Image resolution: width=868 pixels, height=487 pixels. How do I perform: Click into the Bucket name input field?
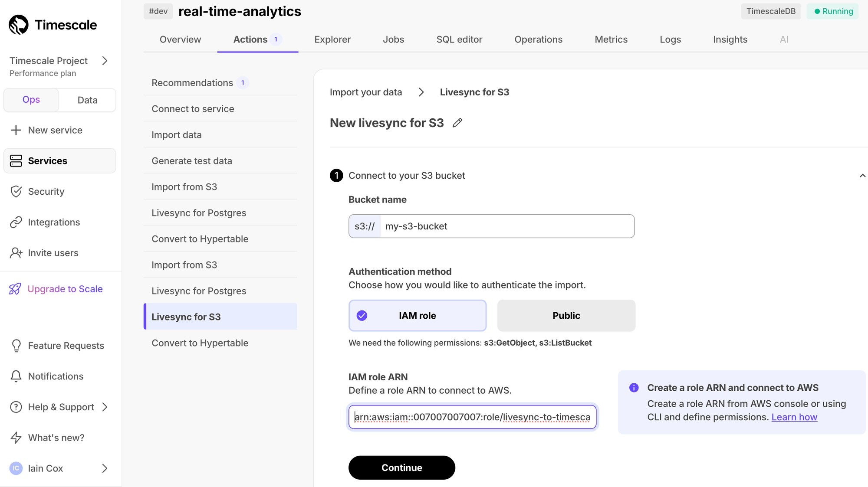507,226
